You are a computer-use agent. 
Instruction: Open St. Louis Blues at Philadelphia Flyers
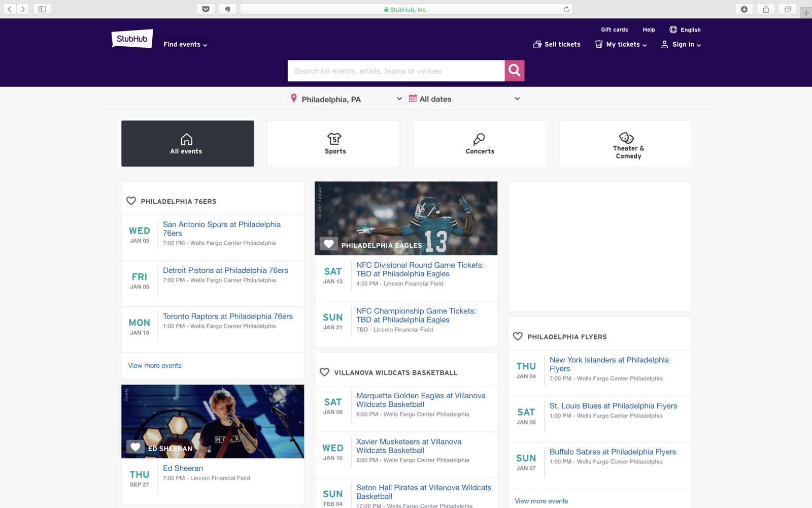(x=613, y=406)
